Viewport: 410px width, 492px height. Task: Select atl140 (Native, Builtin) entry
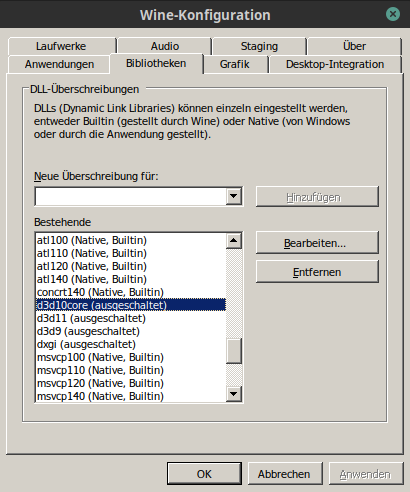click(131, 279)
